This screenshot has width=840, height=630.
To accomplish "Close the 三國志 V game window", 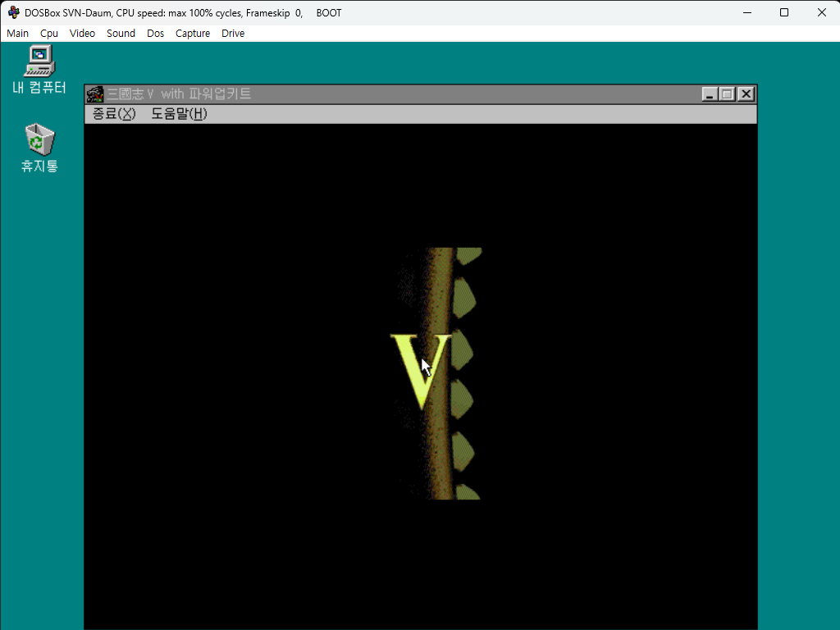I will pyautogui.click(x=746, y=94).
